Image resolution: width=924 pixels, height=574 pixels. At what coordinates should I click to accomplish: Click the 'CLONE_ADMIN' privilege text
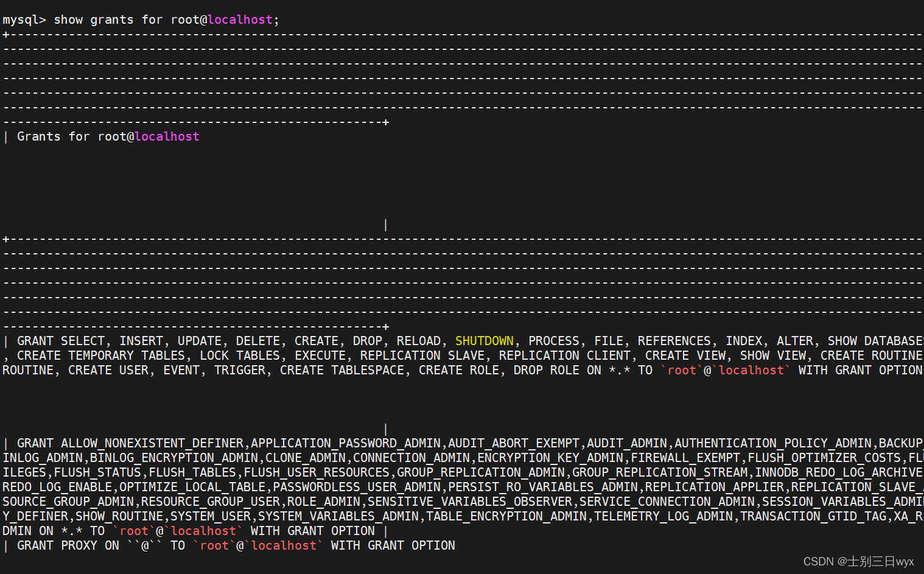click(306, 458)
